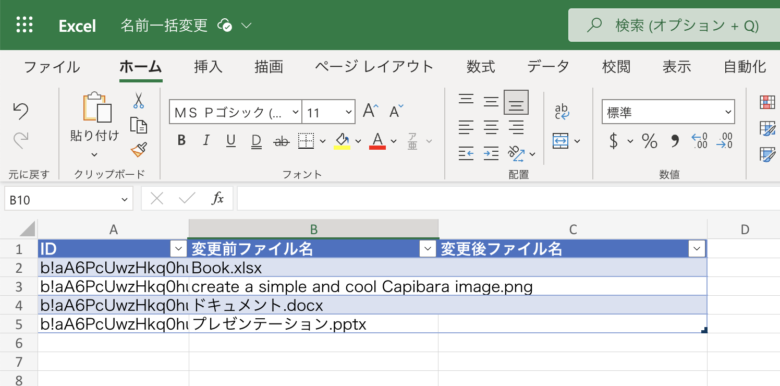Expand Name Box dropdown

click(124, 199)
